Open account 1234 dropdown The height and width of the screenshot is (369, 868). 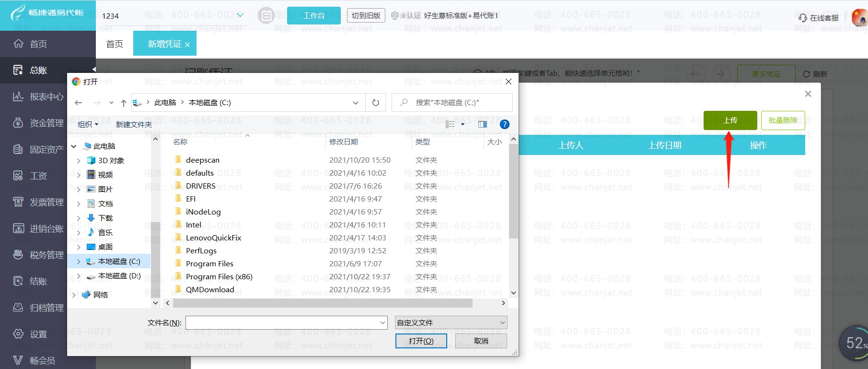pyautogui.click(x=240, y=15)
